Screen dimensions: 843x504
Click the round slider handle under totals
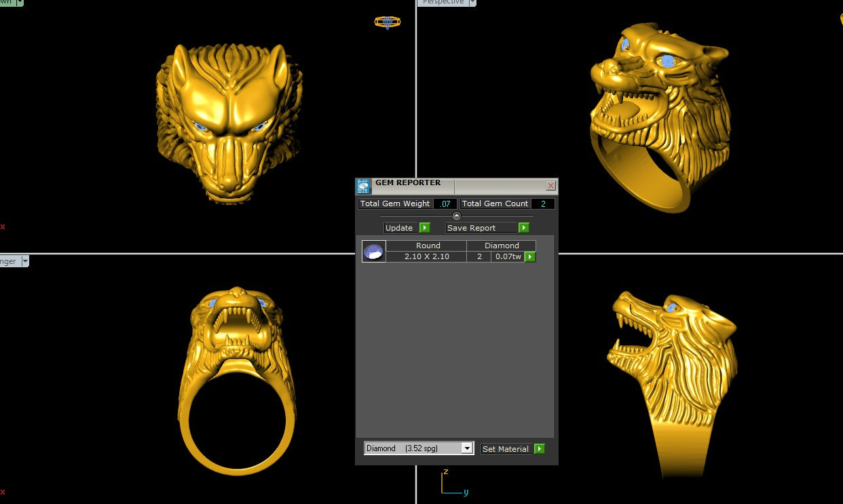(457, 216)
